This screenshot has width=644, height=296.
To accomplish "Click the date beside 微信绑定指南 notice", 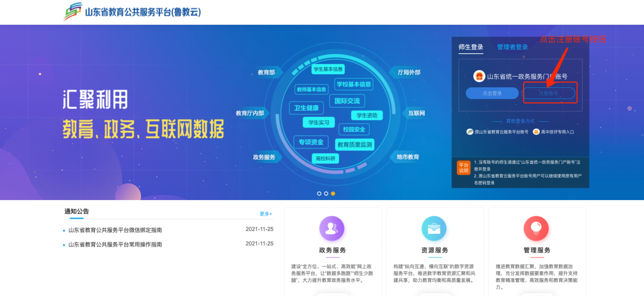I will click(260, 229).
